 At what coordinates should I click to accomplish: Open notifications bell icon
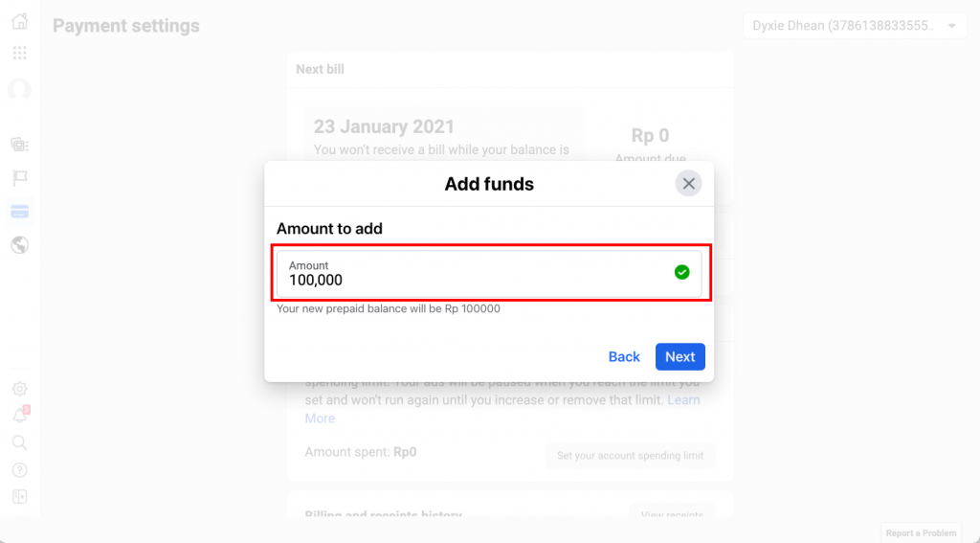[x=19, y=416]
